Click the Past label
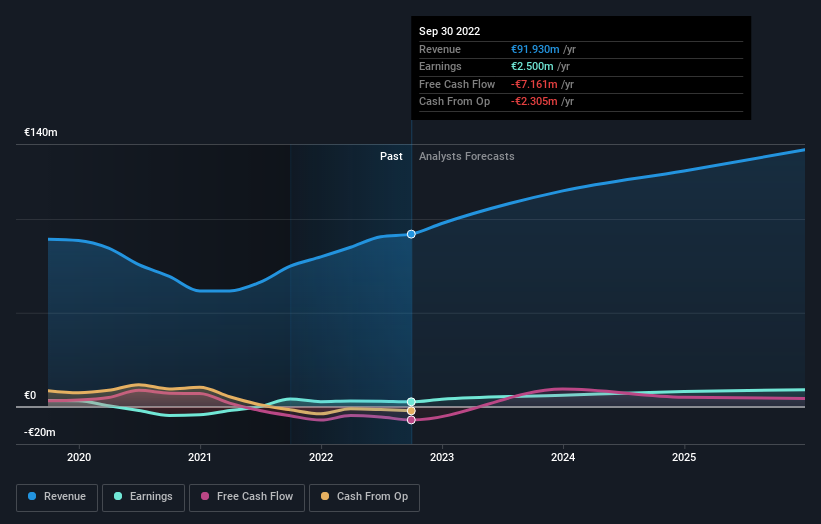The image size is (821, 524). 391,156
